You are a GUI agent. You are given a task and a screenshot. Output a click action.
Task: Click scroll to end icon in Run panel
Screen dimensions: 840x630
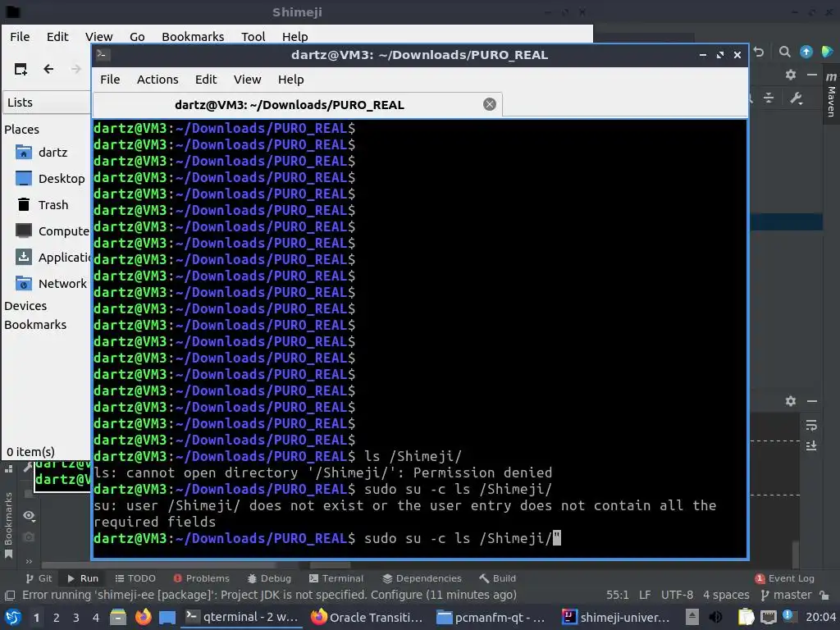811,445
